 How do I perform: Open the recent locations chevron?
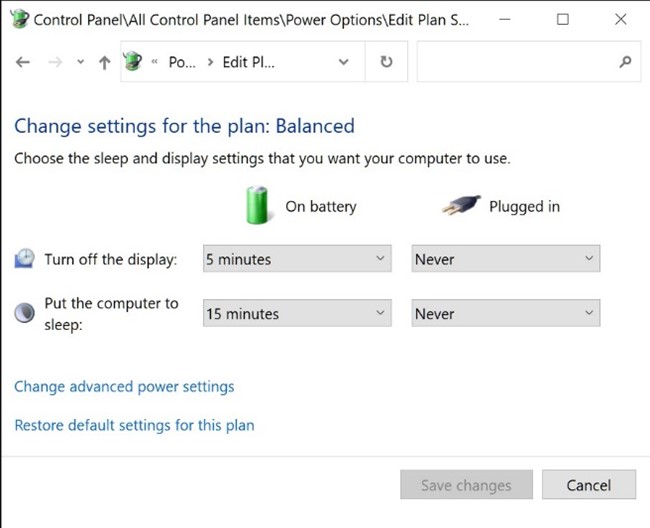[x=80, y=62]
